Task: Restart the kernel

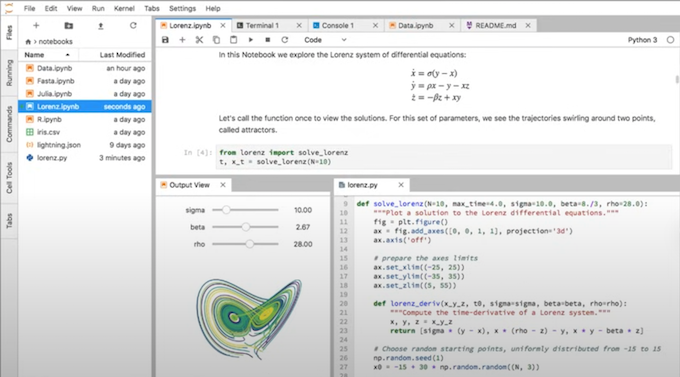Action: (284, 40)
